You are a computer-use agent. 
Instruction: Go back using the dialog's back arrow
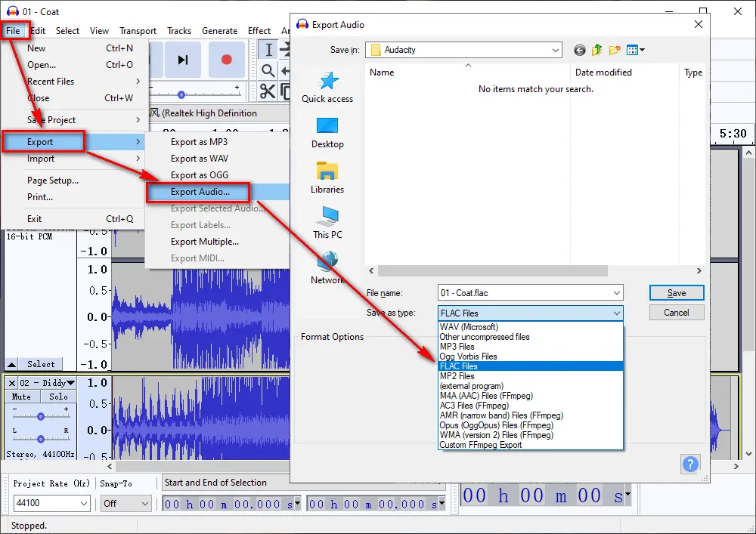point(580,50)
